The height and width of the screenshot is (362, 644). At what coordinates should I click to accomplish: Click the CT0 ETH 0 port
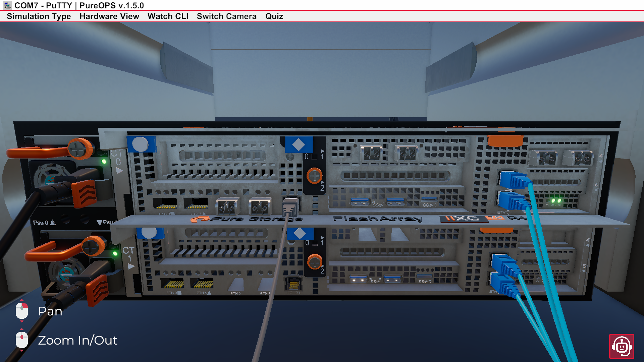(165, 203)
